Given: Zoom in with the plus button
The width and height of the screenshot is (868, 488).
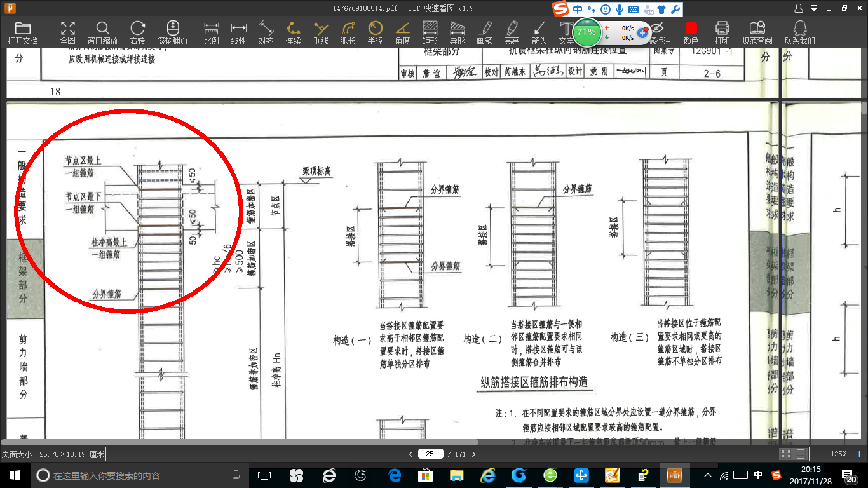Looking at the screenshot, I should click(x=859, y=454).
